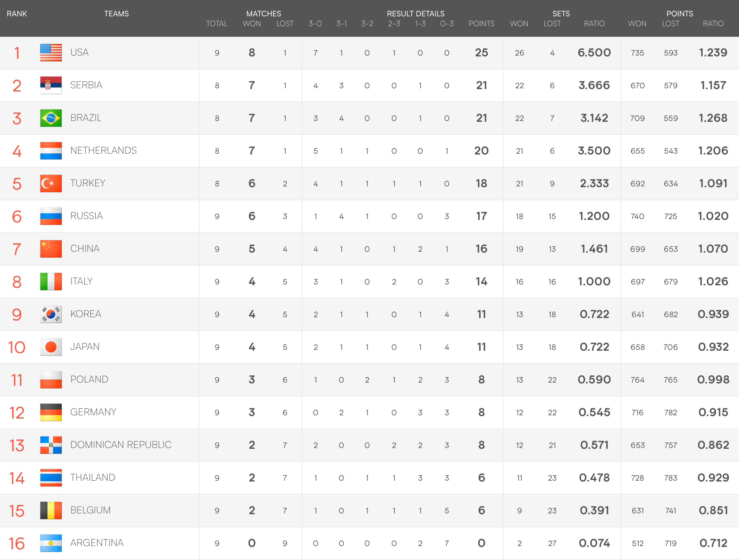This screenshot has width=739, height=560.
Task: Select the POLAND team name
Action: [x=89, y=379]
